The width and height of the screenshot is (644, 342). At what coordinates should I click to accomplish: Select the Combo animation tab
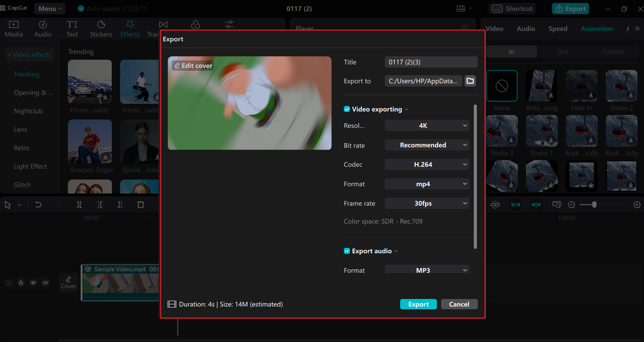coord(613,51)
